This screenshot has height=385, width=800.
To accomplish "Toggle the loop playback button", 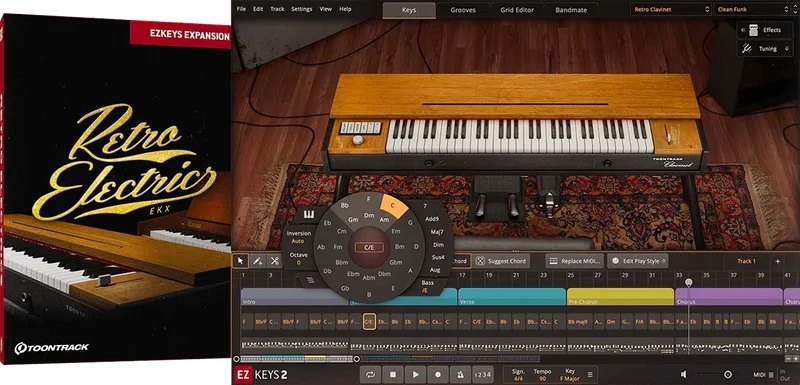I will coord(369,374).
